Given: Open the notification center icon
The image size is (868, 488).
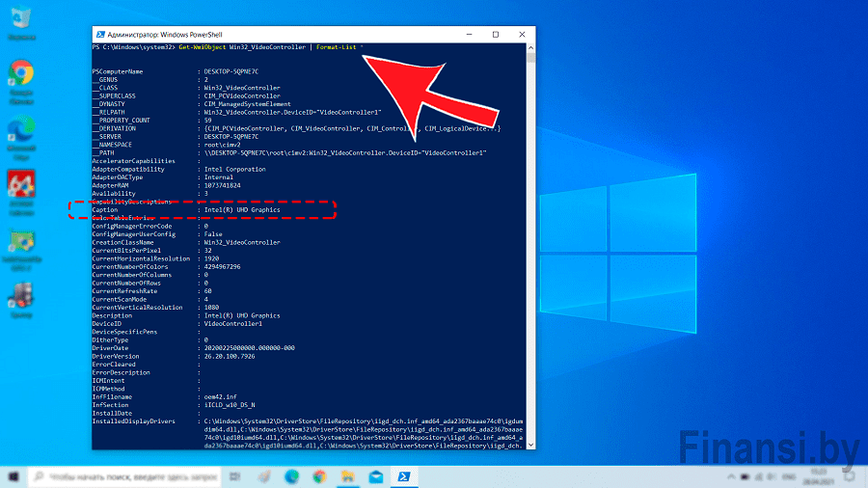Looking at the screenshot, I should coord(850,476).
